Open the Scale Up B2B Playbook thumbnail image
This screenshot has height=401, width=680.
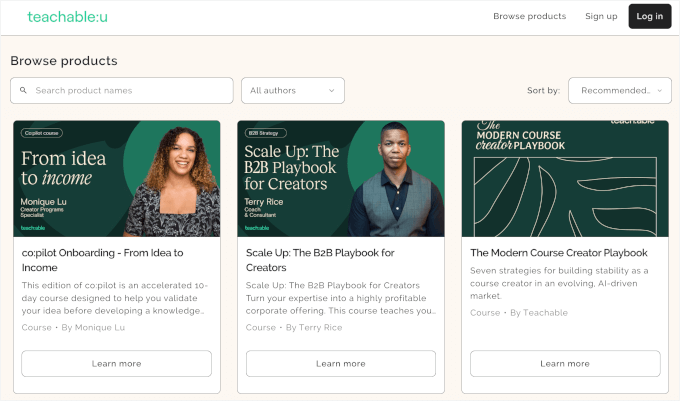pyautogui.click(x=340, y=178)
